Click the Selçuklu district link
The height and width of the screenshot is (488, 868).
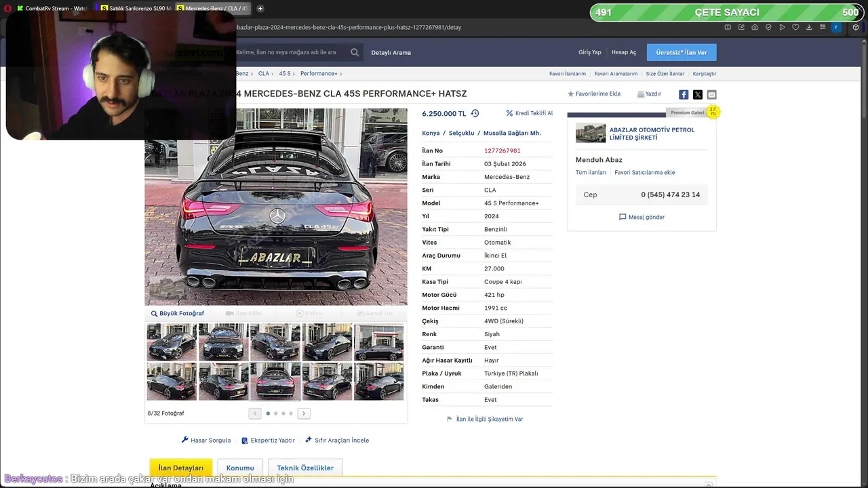pos(461,133)
